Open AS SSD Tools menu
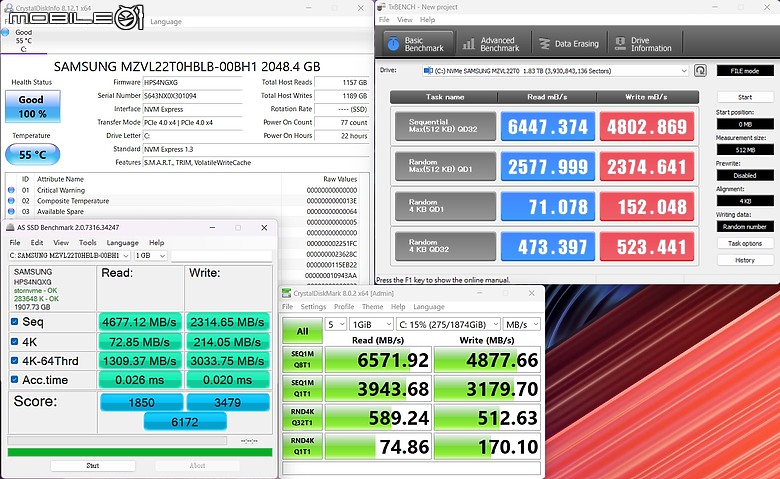The width and height of the screenshot is (780, 479). click(x=88, y=242)
